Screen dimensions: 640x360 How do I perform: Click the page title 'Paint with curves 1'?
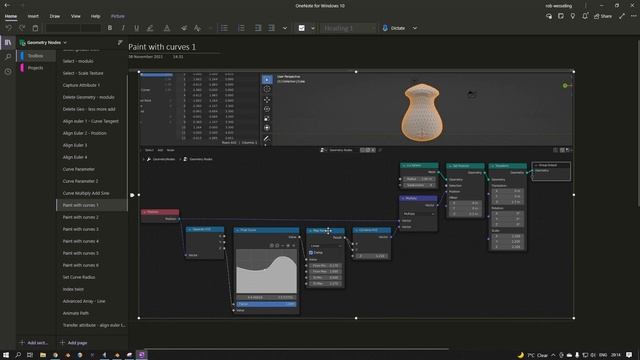pyautogui.click(x=162, y=47)
